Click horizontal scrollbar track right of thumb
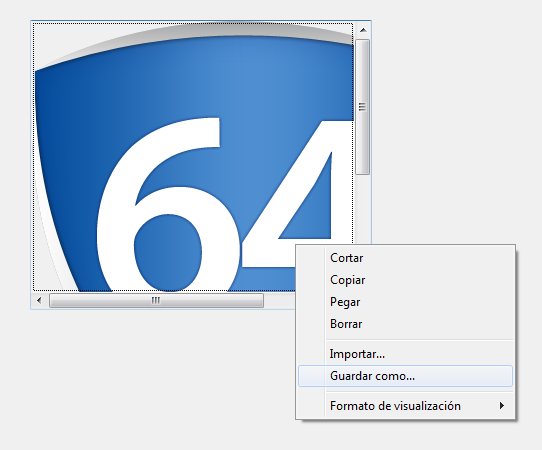The image size is (542, 450). pos(279,300)
